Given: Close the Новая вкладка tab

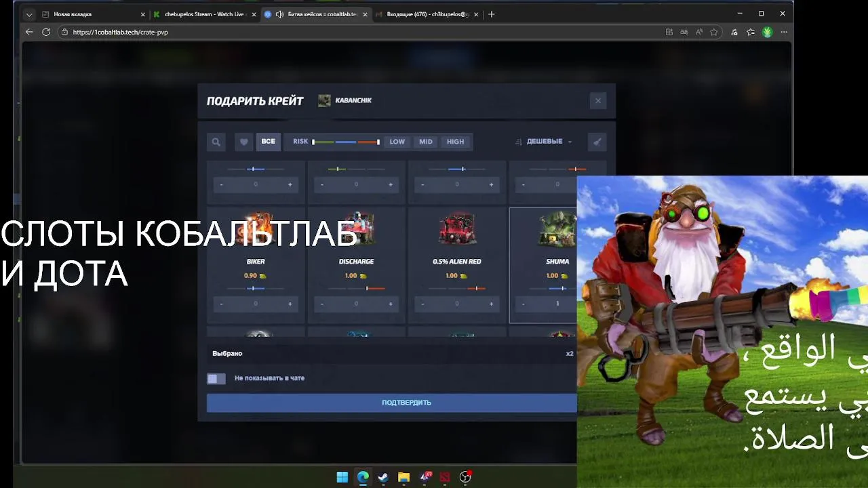Looking at the screenshot, I should pyautogui.click(x=142, y=14).
